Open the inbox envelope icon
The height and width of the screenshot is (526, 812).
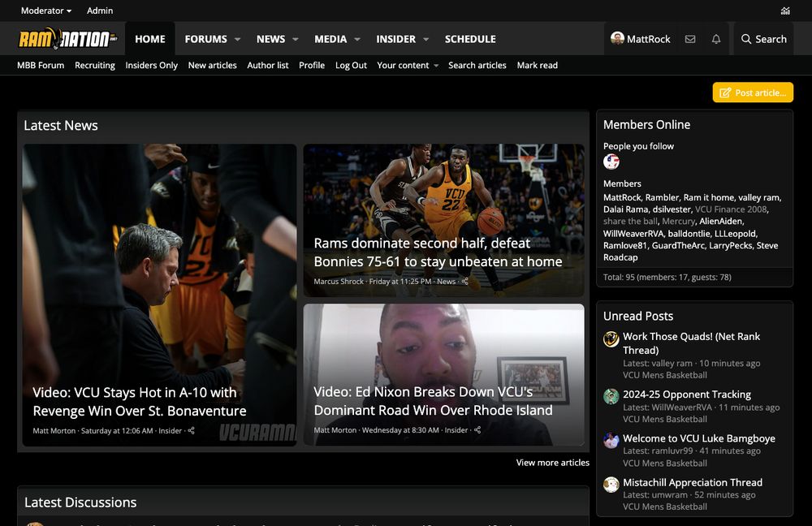click(689, 39)
